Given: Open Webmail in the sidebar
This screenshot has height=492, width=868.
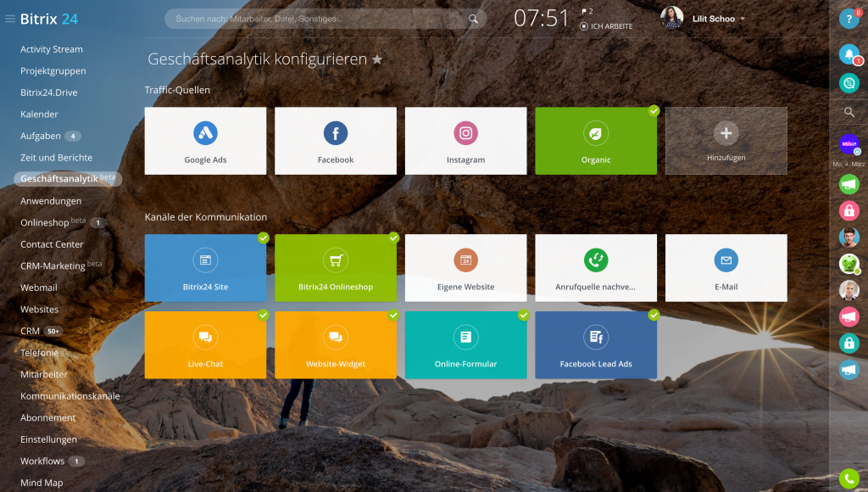Looking at the screenshot, I should pyautogui.click(x=39, y=288).
